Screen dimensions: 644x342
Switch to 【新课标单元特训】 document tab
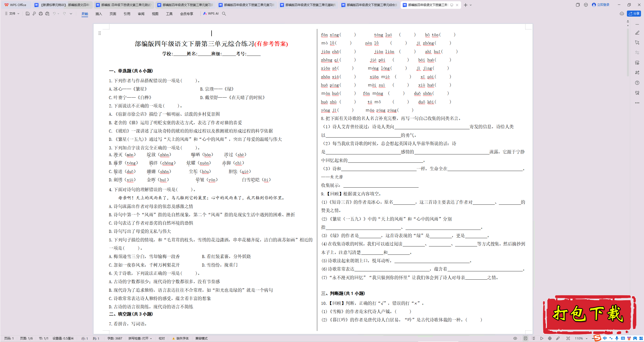click(x=62, y=5)
